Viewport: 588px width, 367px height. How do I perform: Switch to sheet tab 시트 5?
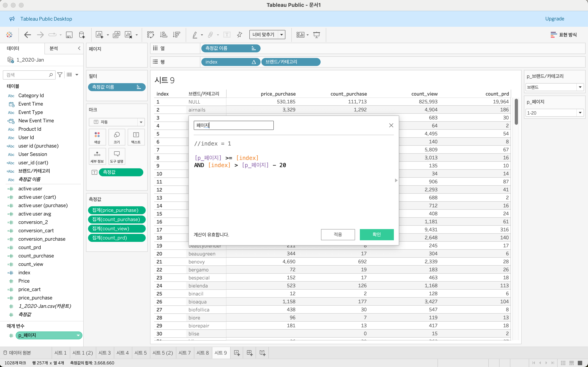[140, 353]
